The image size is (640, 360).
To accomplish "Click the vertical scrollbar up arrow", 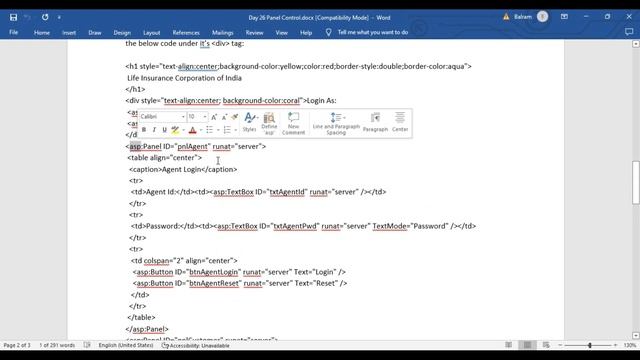I will [x=636, y=44].
